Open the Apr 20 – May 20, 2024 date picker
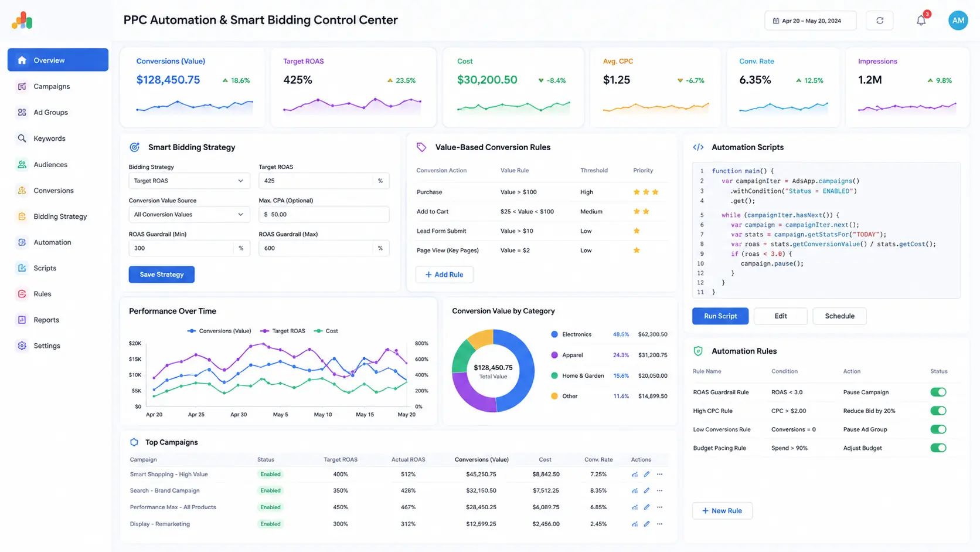Image resolution: width=980 pixels, height=552 pixels. tap(810, 21)
